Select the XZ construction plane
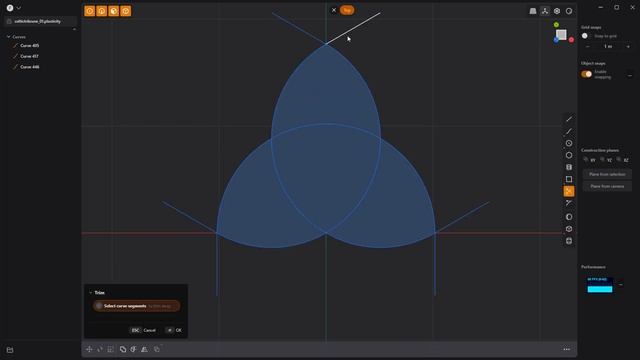640x360 pixels. [622, 160]
